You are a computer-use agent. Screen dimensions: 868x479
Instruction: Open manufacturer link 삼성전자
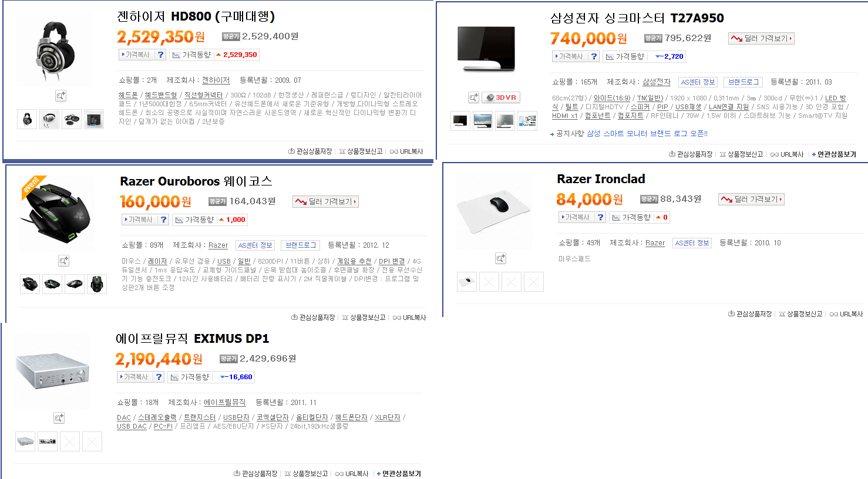click(x=657, y=82)
